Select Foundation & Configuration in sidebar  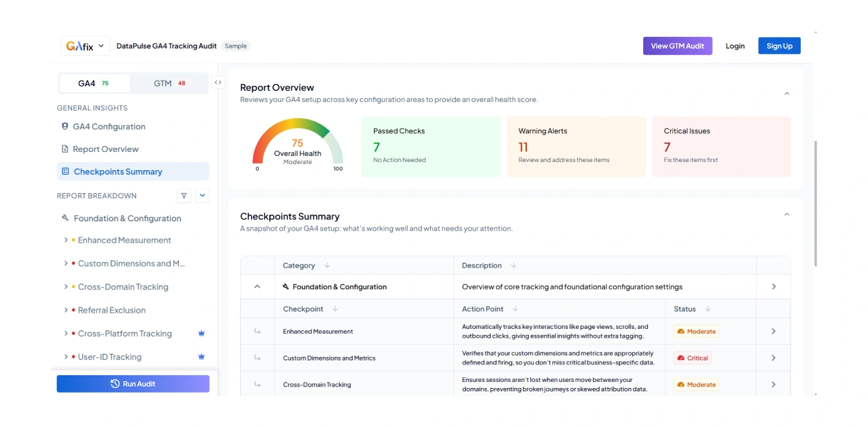127,219
